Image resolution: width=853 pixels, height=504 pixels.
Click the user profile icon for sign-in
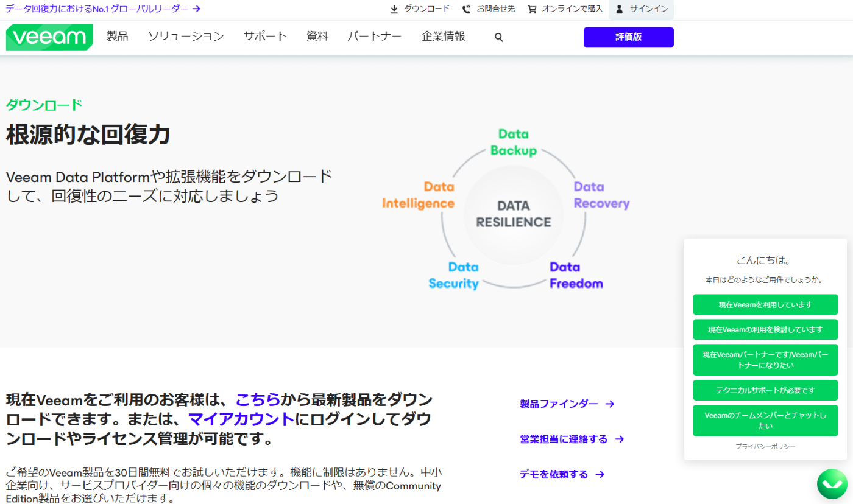[620, 9]
